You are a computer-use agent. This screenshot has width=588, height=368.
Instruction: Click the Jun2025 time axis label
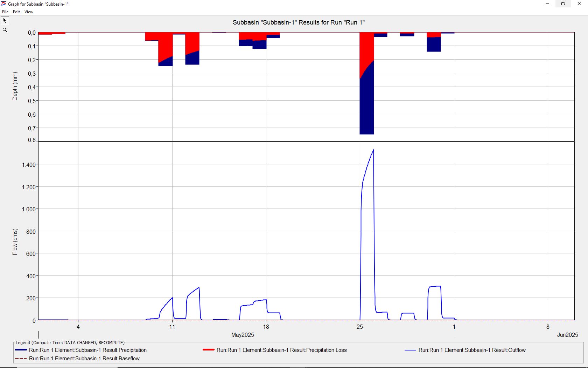point(567,335)
